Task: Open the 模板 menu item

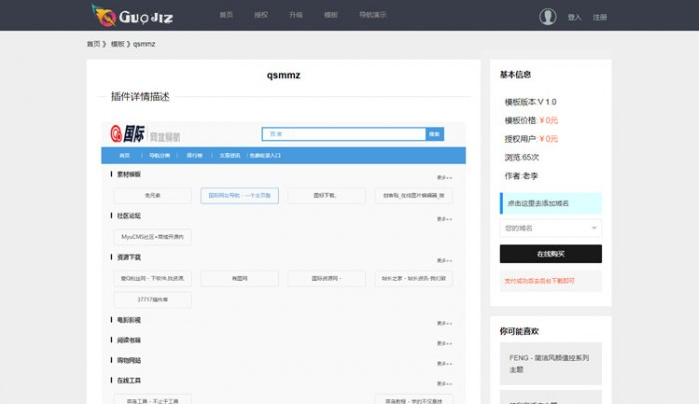Action: pyautogui.click(x=331, y=15)
